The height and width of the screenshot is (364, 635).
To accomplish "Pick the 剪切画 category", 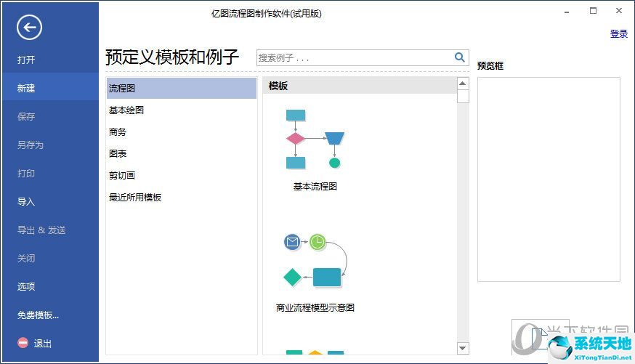I will [x=122, y=176].
